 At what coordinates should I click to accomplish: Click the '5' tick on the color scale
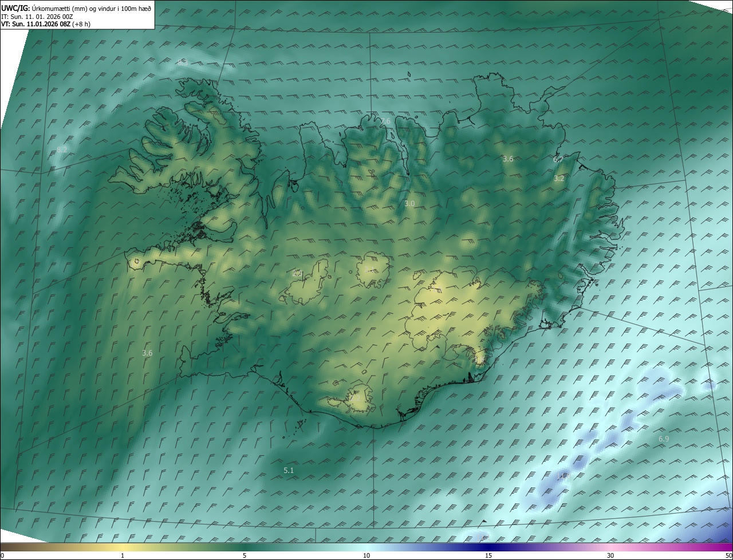tap(245, 556)
